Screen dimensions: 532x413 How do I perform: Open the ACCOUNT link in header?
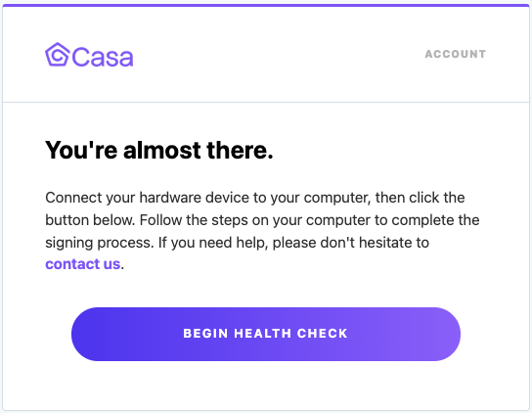pyautogui.click(x=456, y=54)
